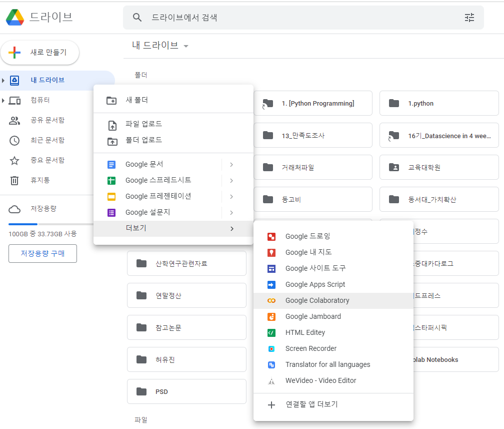Select 연결할 앱 더보기 entry
The height and width of the screenshot is (429, 504).
click(333, 404)
